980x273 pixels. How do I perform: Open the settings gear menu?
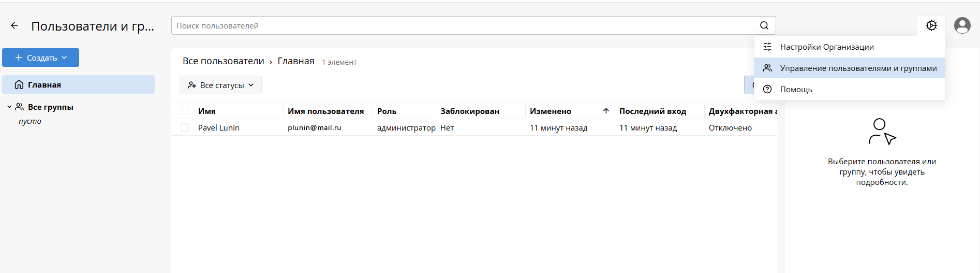931,25
